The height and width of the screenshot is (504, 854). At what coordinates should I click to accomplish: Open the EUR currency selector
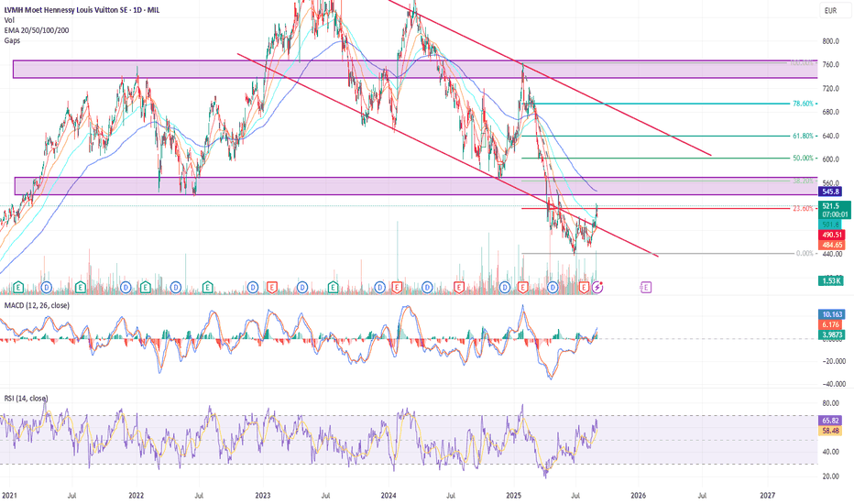(835, 10)
